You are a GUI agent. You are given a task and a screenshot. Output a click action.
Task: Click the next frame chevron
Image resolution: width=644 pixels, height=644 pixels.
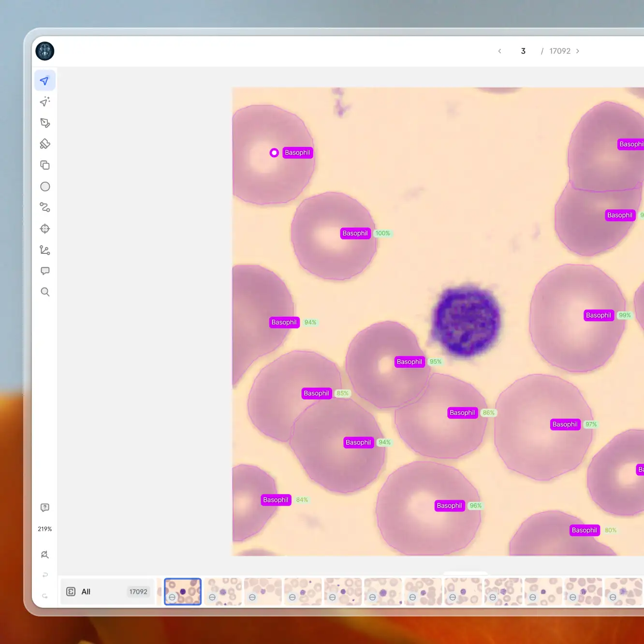point(578,51)
